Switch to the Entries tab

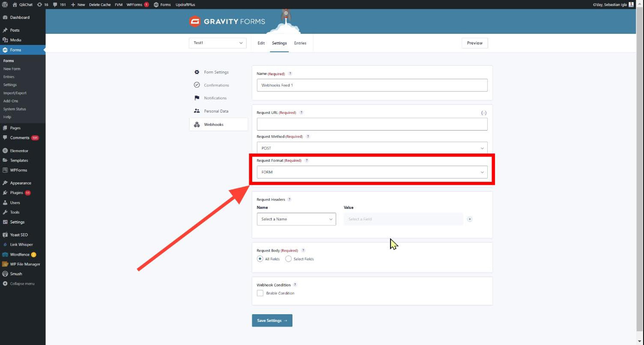300,43
